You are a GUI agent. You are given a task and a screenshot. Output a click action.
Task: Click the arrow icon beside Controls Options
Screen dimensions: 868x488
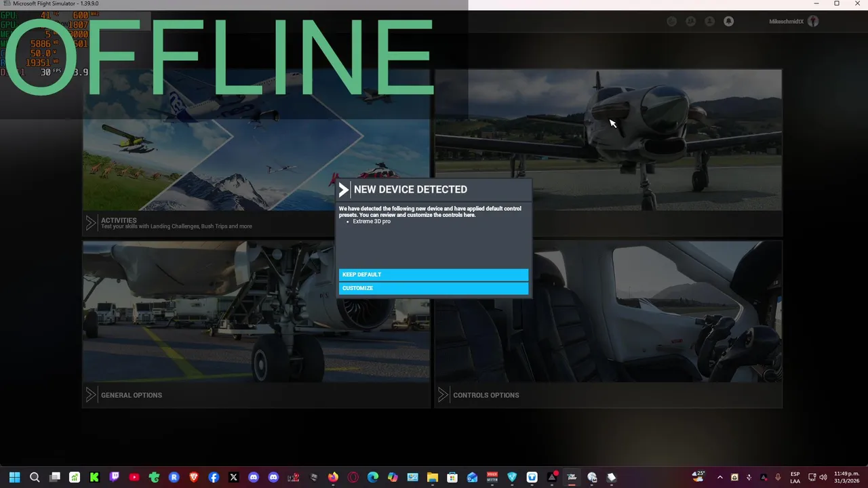[443, 394]
